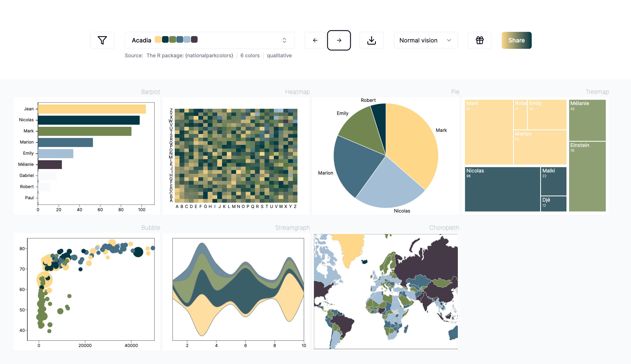This screenshot has width=631, height=364.
Task: Click the olive green Acadia swatch
Action: 173,40
